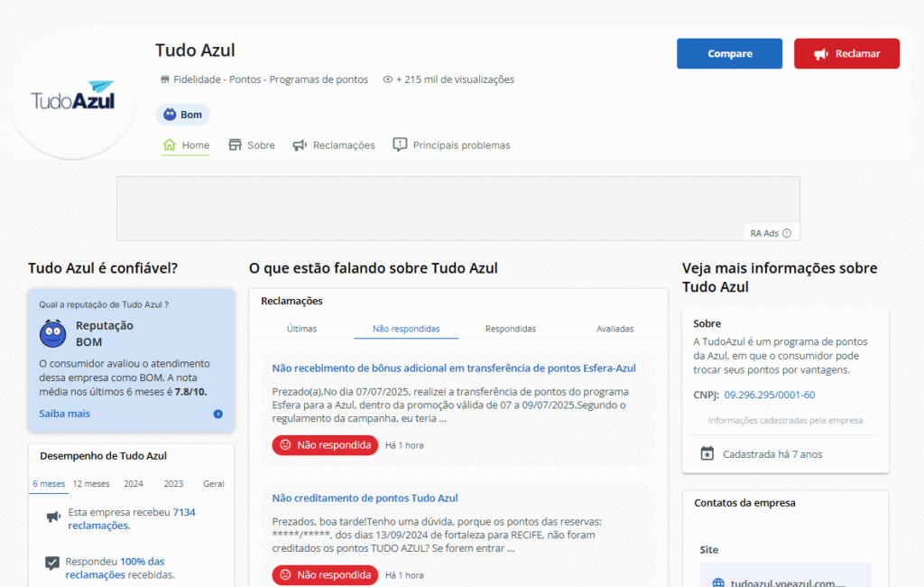View Principais problemas tab
This screenshot has height=587, width=924.
(x=451, y=145)
